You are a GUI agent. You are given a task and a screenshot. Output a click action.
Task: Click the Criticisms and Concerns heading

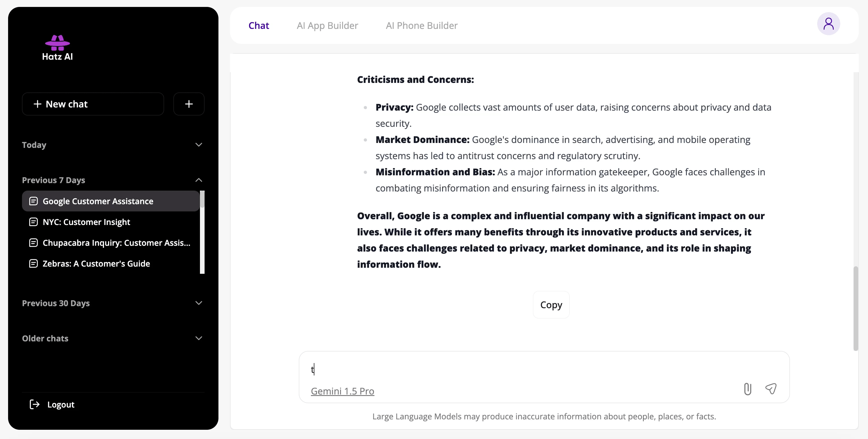(x=415, y=79)
